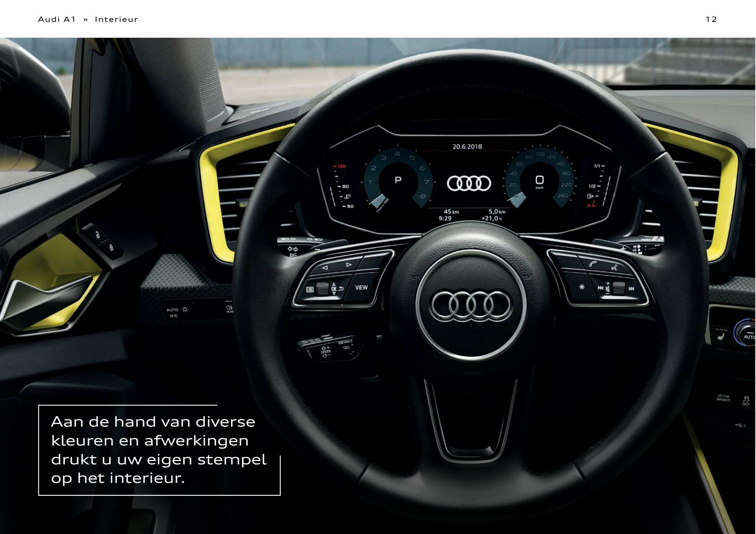Click the fuel pump icon on the gauge

coord(590,196)
